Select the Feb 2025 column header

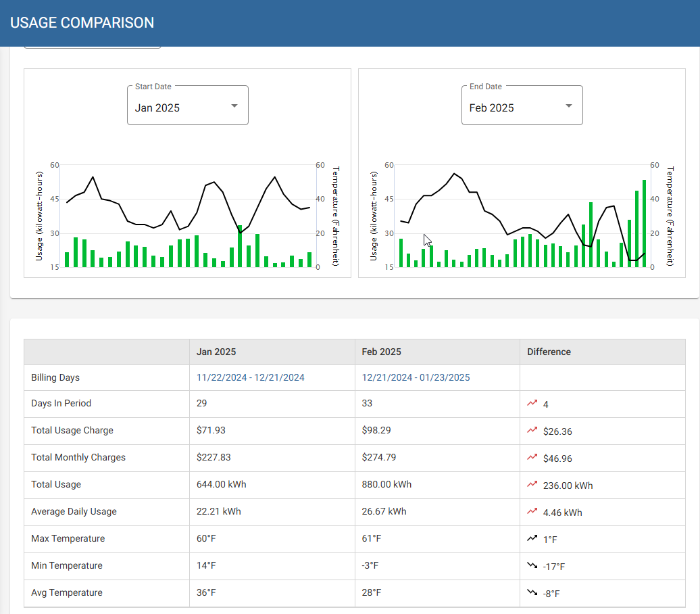click(x=381, y=352)
